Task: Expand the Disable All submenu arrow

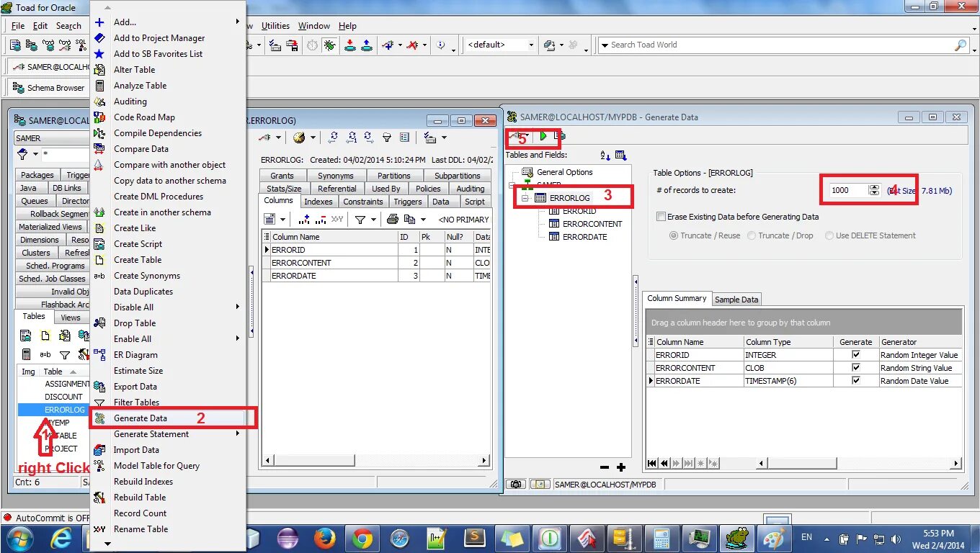Action: (x=237, y=307)
